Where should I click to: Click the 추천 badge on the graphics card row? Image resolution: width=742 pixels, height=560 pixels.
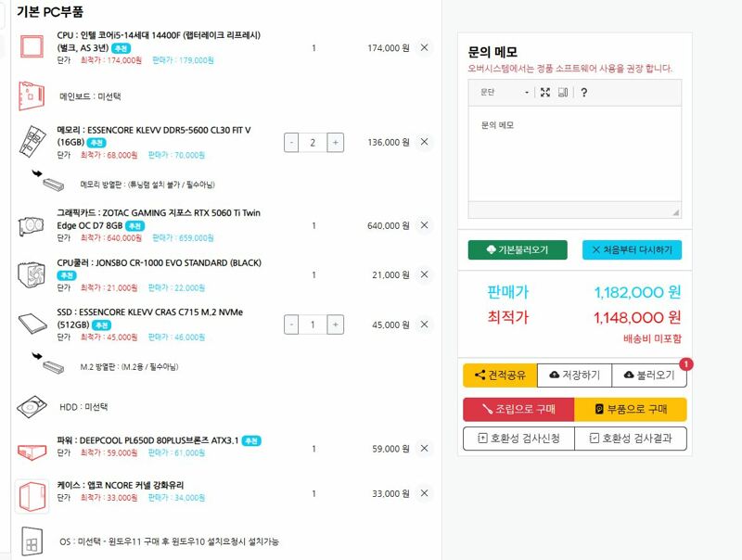[x=134, y=226]
